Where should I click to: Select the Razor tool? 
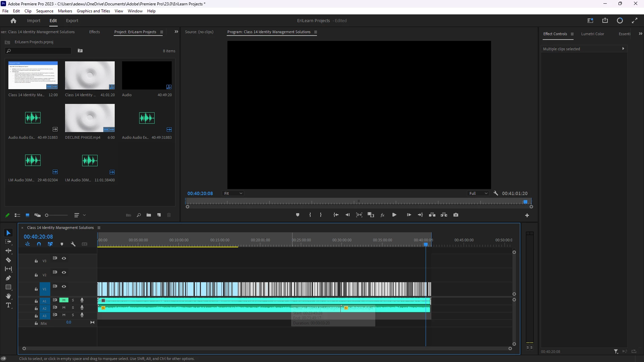click(x=8, y=260)
